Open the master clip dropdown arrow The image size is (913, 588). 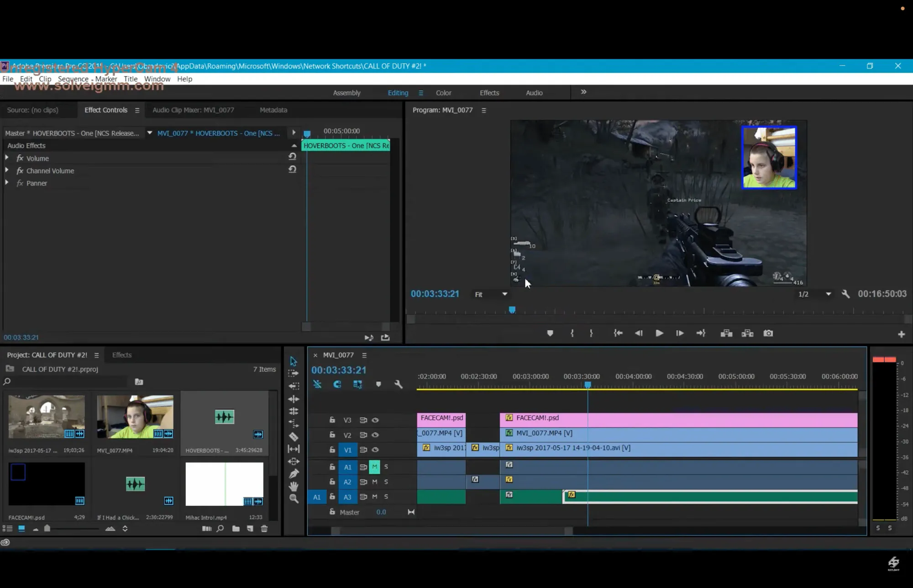(149, 133)
